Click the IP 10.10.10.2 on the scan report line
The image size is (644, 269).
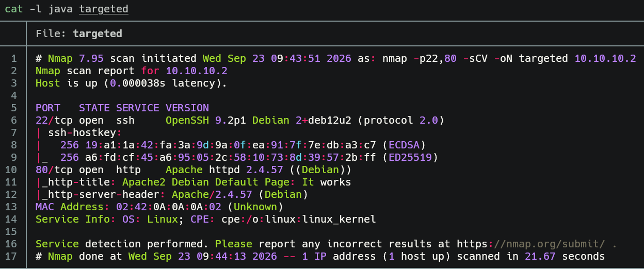pyautogui.click(x=197, y=71)
